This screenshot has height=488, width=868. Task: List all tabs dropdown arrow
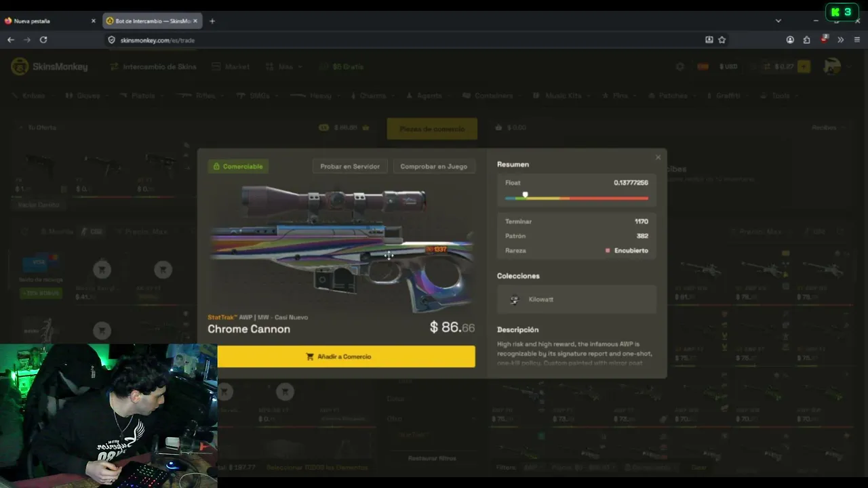pos(778,21)
